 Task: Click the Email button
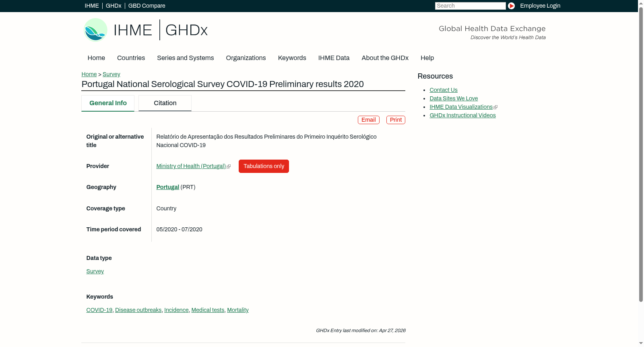coord(368,120)
